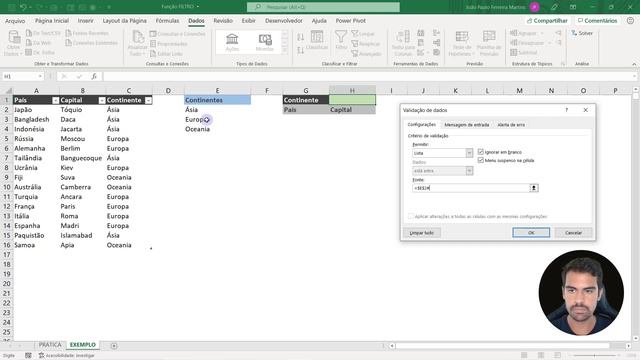Open the Continente column filter dropdown
This screenshot has width=640, height=360.
tap(148, 100)
